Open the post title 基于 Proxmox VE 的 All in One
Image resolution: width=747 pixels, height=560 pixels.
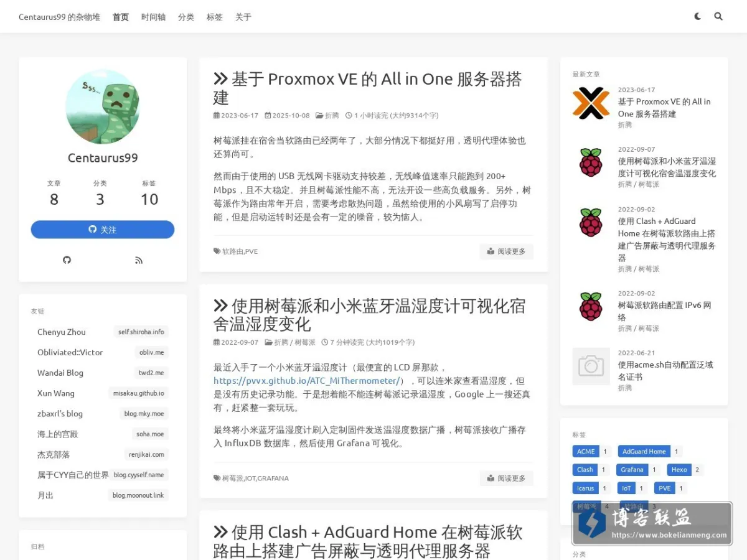(367, 88)
